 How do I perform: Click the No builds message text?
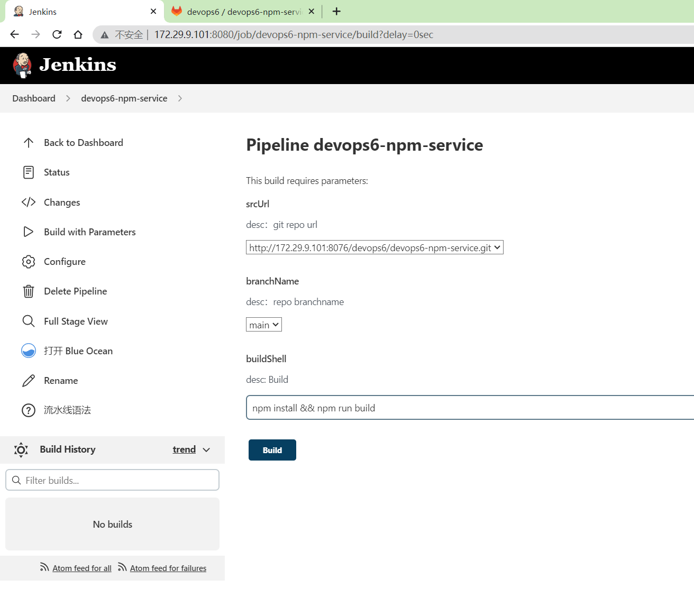pos(113,525)
